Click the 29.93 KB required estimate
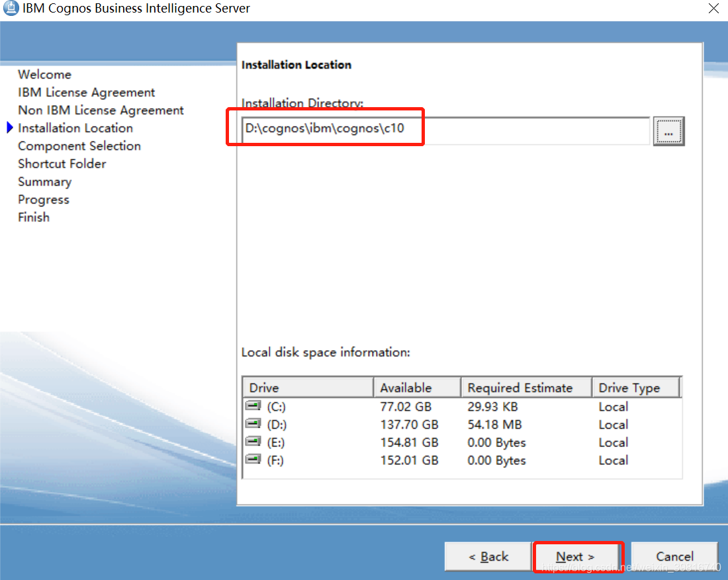The image size is (728, 580). point(492,407)
